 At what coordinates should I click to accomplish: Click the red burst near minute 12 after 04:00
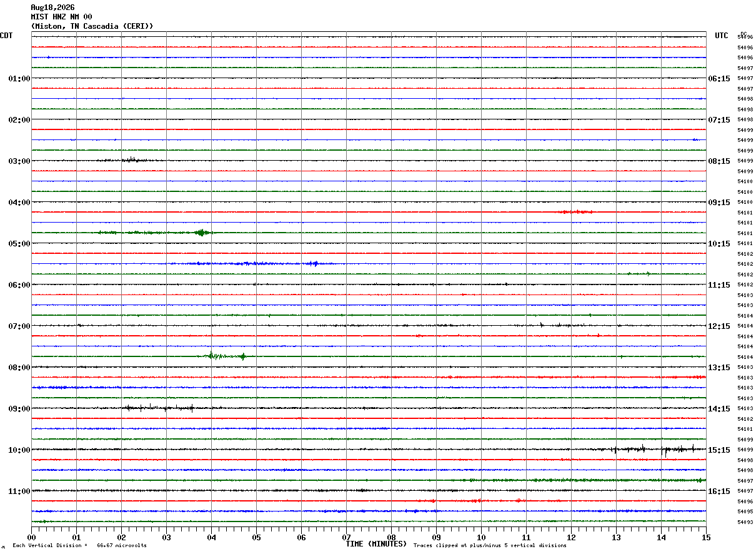click(575, 212)
